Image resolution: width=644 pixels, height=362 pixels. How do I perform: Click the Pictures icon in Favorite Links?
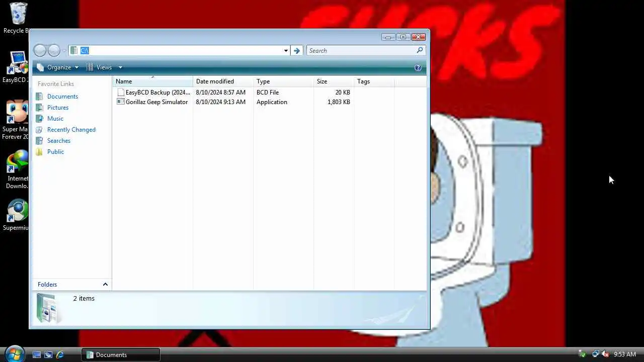40,107
